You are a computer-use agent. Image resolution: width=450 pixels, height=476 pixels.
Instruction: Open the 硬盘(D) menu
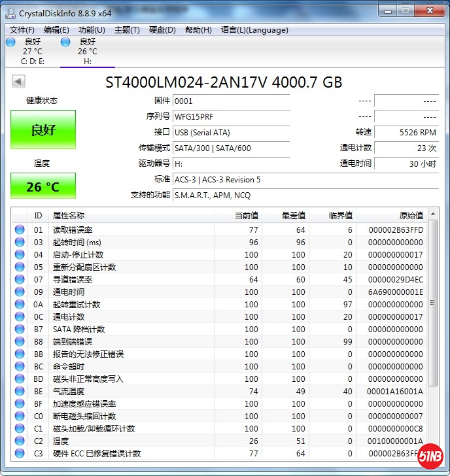tap(162, 30)
